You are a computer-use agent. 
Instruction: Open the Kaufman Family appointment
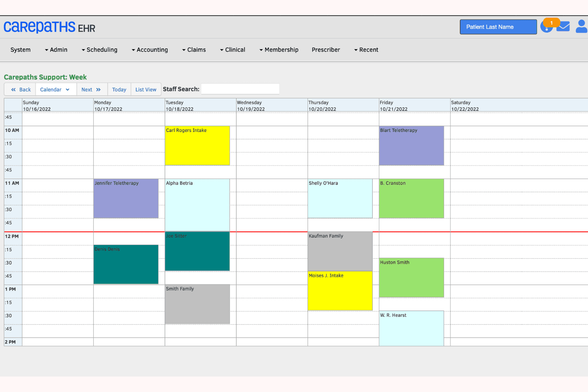(340, 251)
